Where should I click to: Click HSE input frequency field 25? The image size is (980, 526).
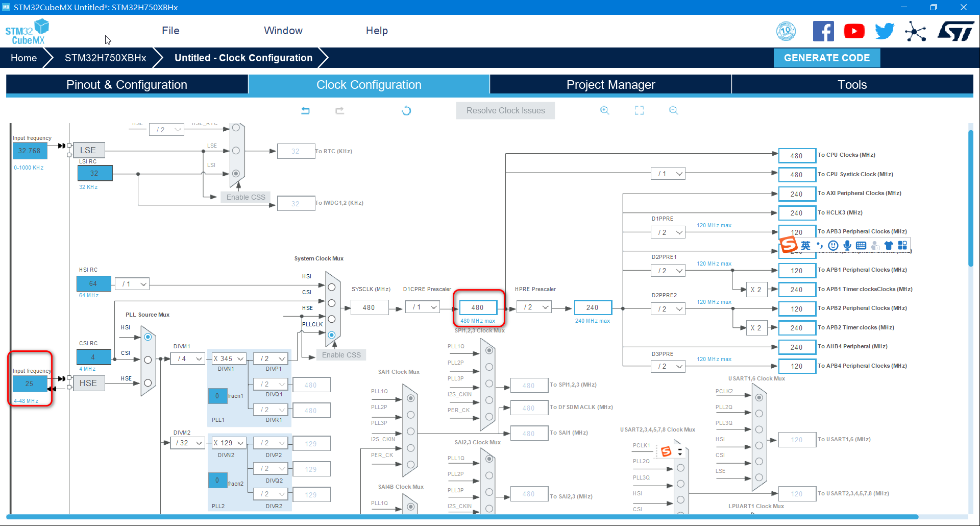click(30, 384)
